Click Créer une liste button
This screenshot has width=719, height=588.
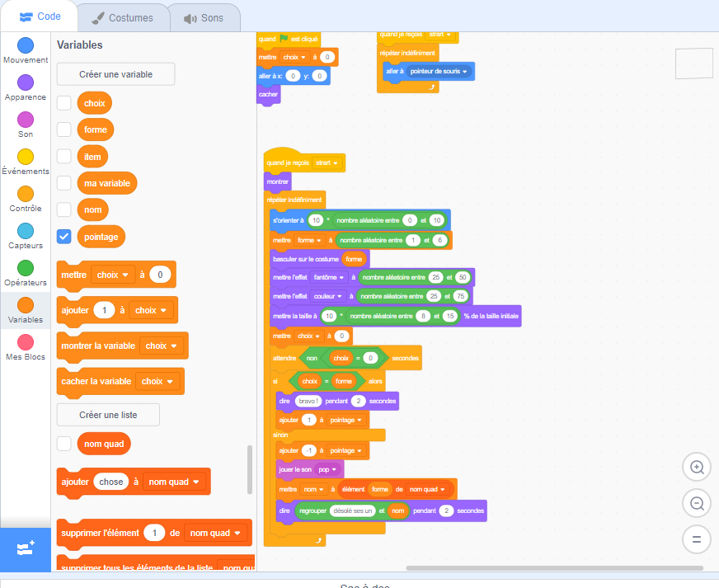point(108,415)
